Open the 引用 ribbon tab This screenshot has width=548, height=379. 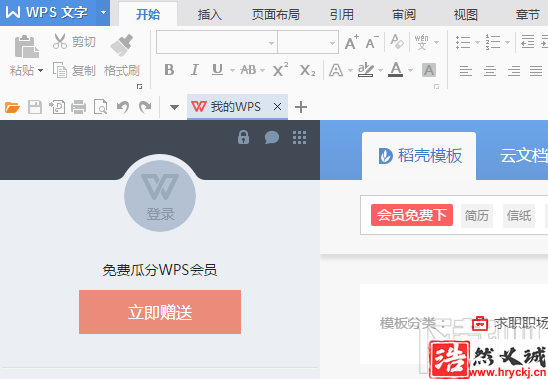(341, 14)
